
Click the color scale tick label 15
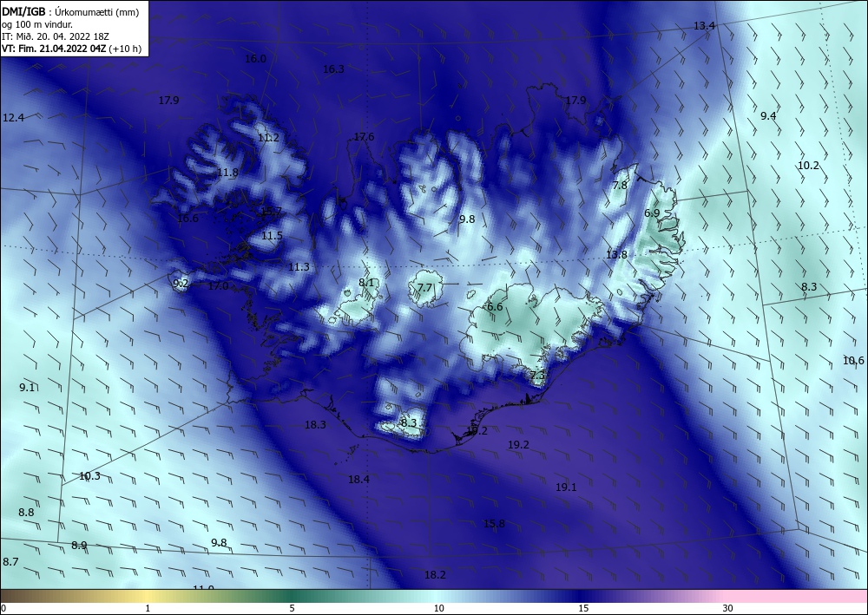click(x=583, y=609)
